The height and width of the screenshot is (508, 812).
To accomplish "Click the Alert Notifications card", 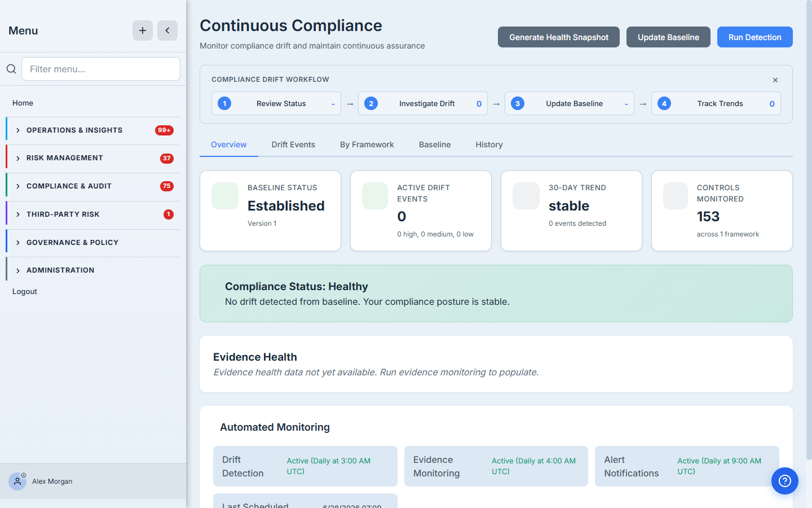I will pos(687,466).
